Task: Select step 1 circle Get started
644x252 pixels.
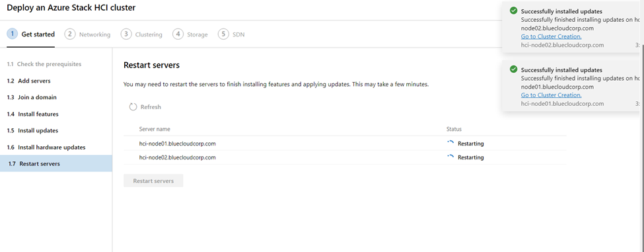Action: [x=13, y=34]
